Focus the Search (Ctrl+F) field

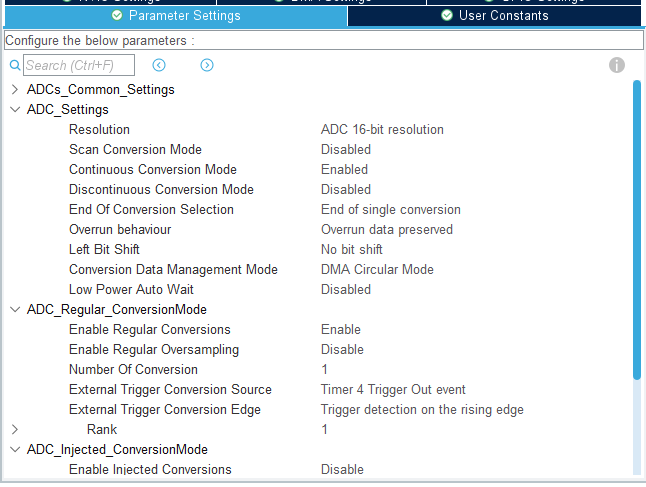[x=79, y=65]
